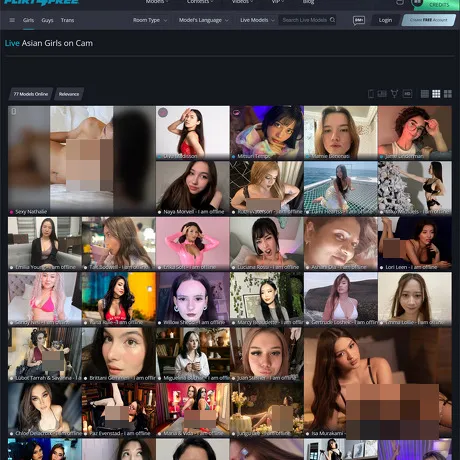
Task: Open the Naya Morvell thumbnail
Action: [x=193, y=188]
